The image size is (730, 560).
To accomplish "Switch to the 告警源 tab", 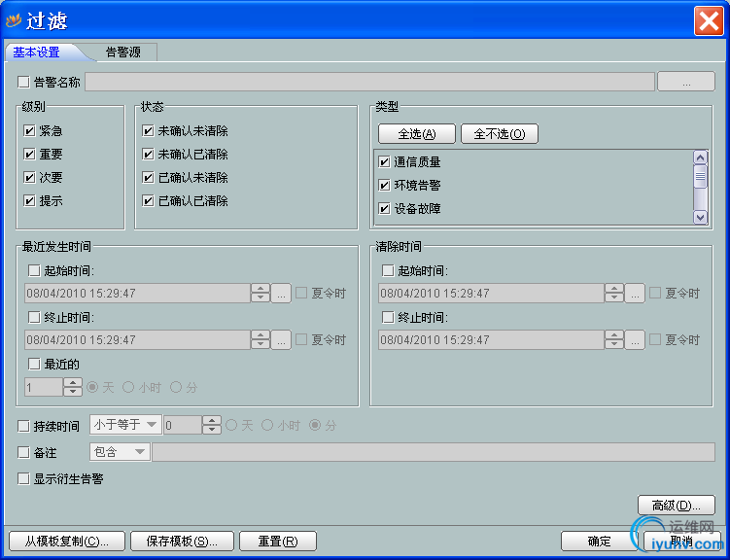I will tap(123, 52).
